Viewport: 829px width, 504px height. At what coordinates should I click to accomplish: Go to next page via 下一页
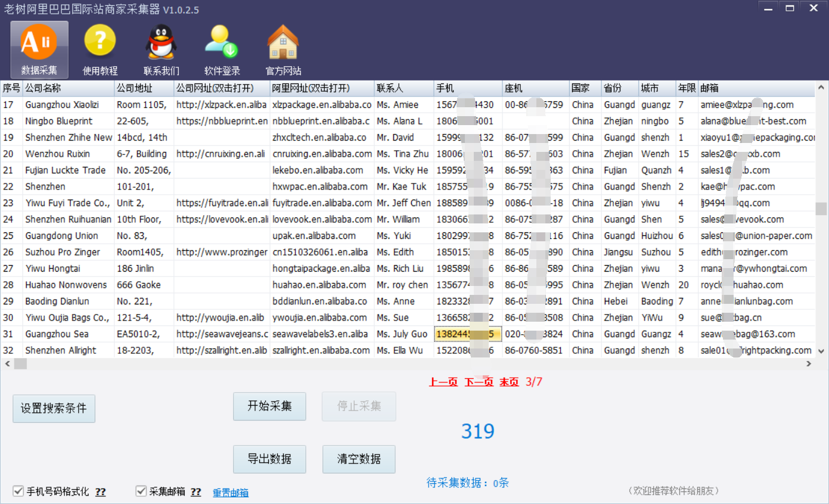[x=479, y=382]
